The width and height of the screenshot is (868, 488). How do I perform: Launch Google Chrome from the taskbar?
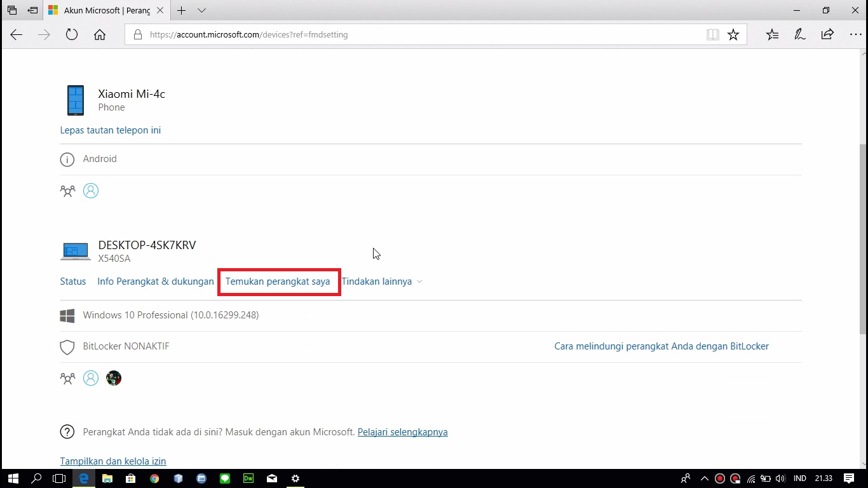pos(154,478)
